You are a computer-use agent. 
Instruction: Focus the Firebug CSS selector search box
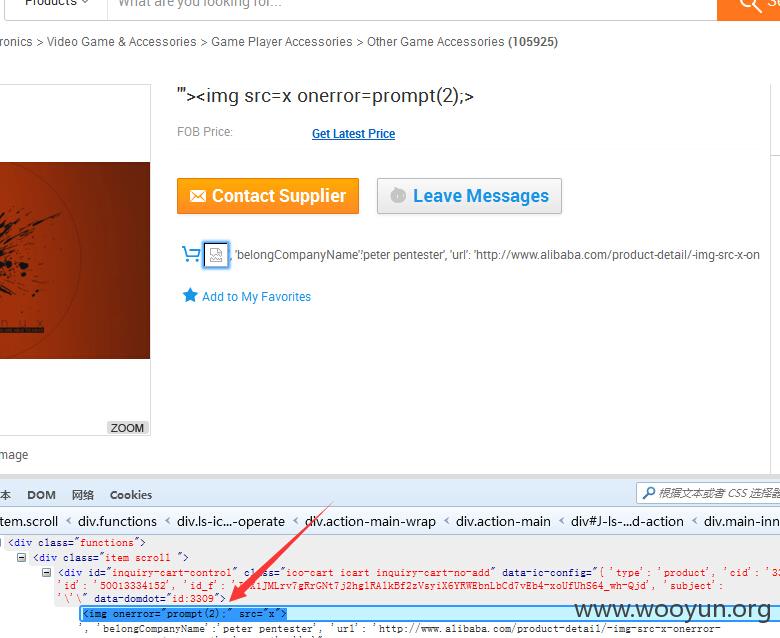[x=708, y=493]
